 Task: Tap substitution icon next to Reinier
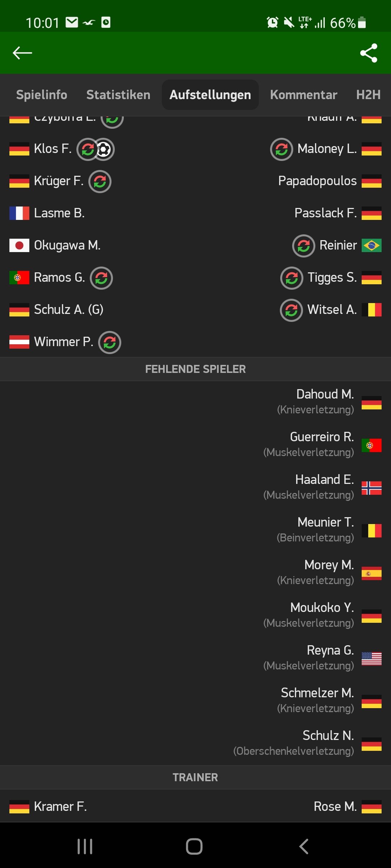click(303, 246)
